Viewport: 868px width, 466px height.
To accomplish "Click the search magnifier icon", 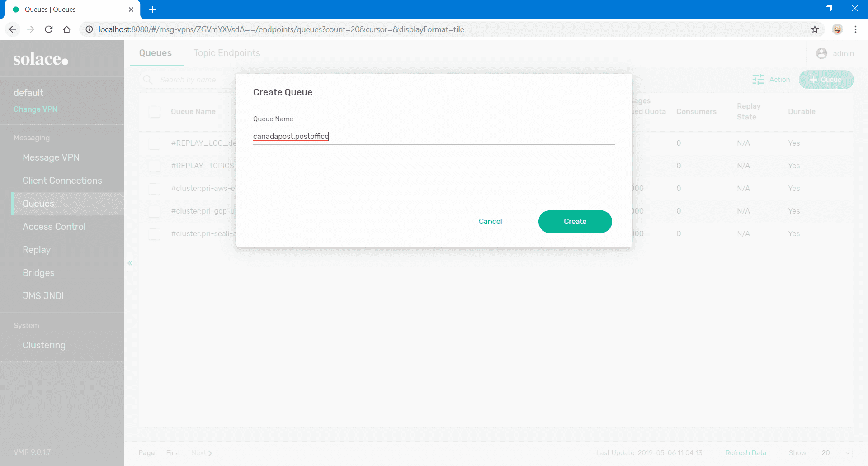I will [147, 79].
